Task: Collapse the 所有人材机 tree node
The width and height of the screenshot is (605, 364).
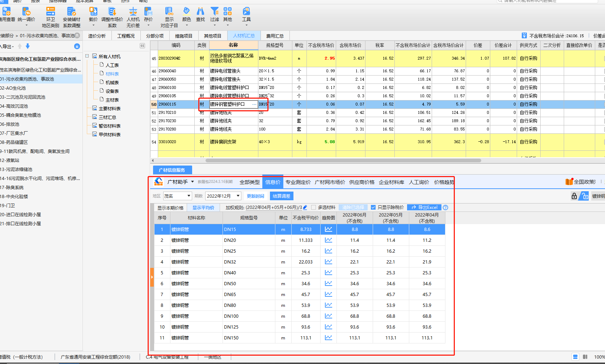Action: coord(87,56)
